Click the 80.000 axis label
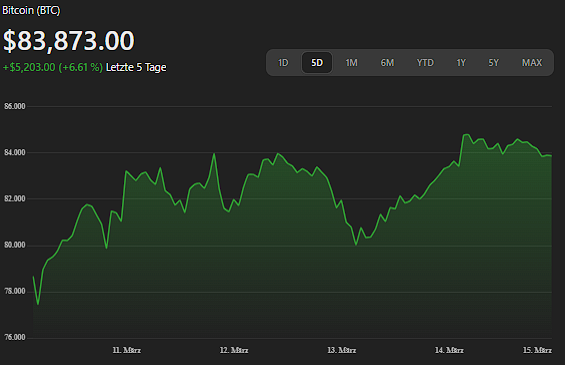The height and width of the screenshot is (365, 565). pyautogui.click(x=15, y=245)
